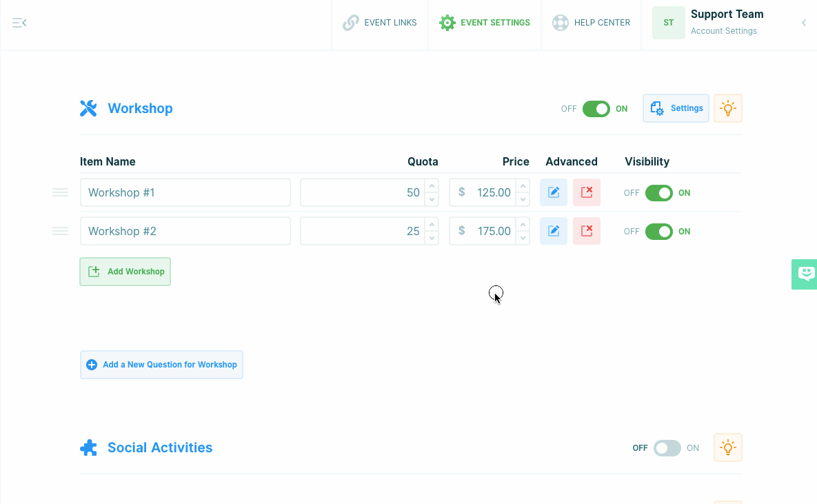Open Event Links in the top menu
The image size is (817, 504).
[380, 23]
